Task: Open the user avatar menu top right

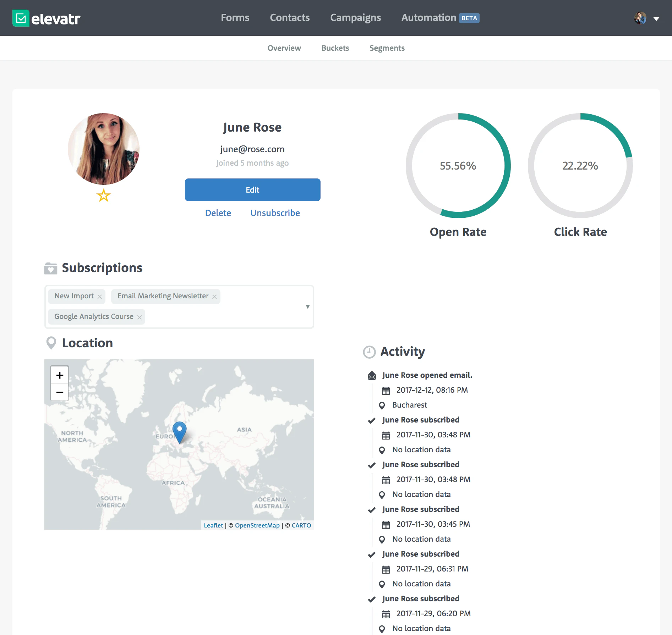Action: (640, 18)
